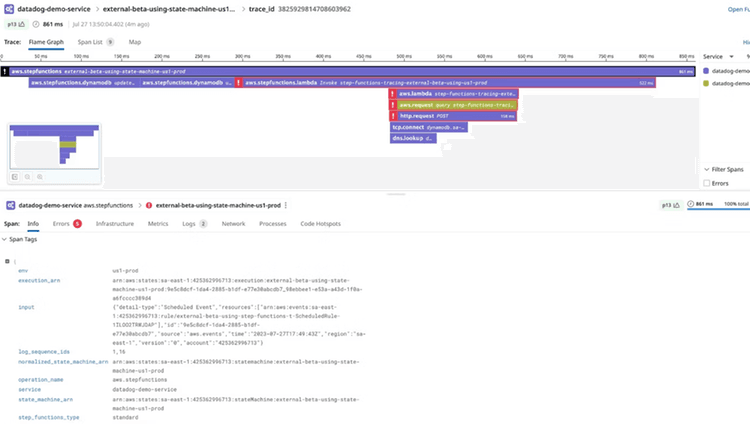Viewport: 750px width, 424px height.
Task: Select the aws.lambda span bar
Action: click(x=453, y=94)
